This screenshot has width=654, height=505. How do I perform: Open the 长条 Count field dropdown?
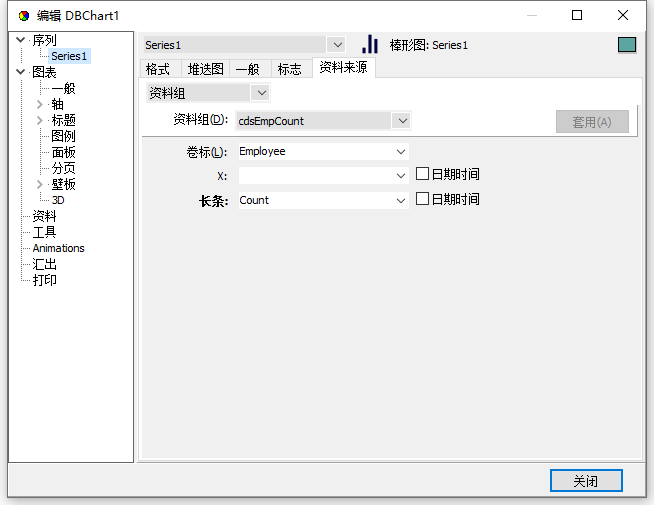click(401, 201)
